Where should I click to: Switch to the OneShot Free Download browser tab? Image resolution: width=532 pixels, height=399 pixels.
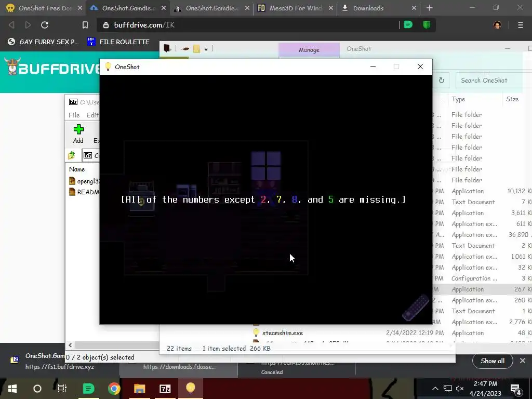click(x=41, y=8)
